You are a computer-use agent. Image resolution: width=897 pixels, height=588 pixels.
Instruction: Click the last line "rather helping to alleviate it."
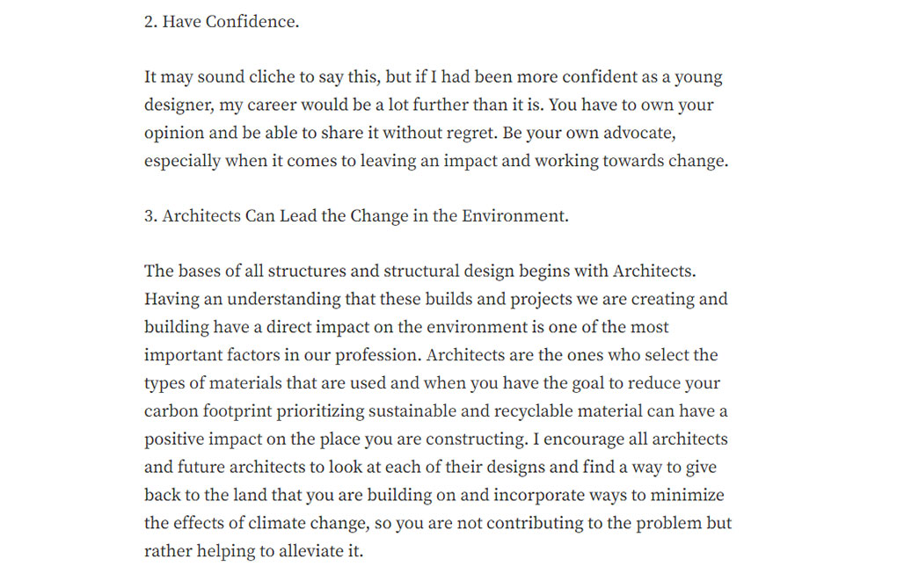(x=253, y=552)
